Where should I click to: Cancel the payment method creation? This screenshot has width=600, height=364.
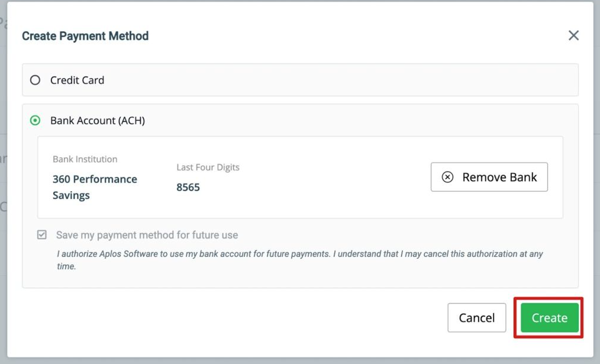pos(477,318)
